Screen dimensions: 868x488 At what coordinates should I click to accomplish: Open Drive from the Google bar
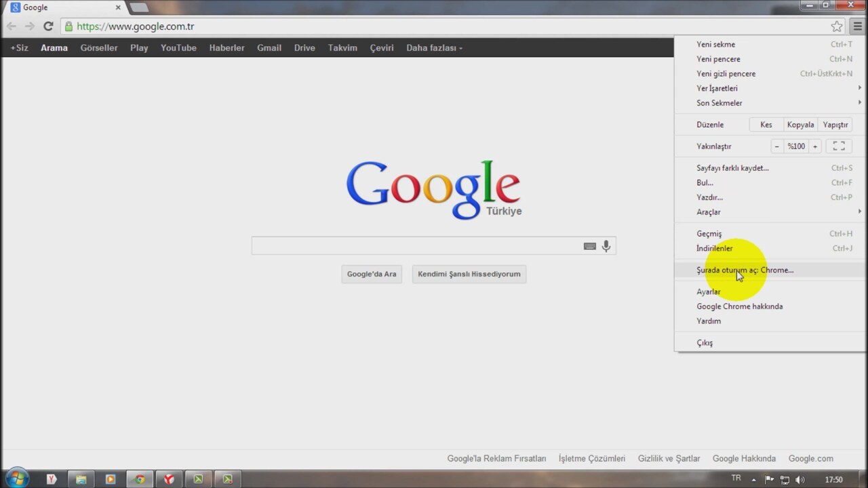click(x=304, y=48)
